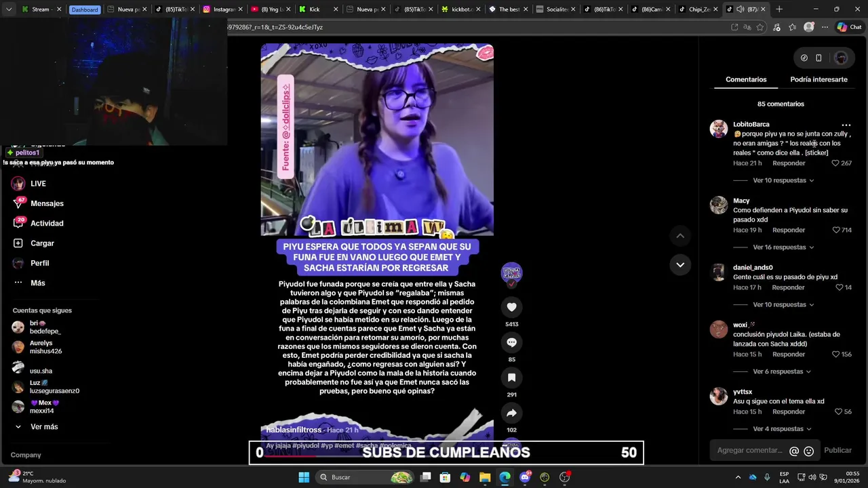Switch to the Comentarios tab
Image resolution: width=868 pixels, height=488 pixels.
tap(746, 79)
